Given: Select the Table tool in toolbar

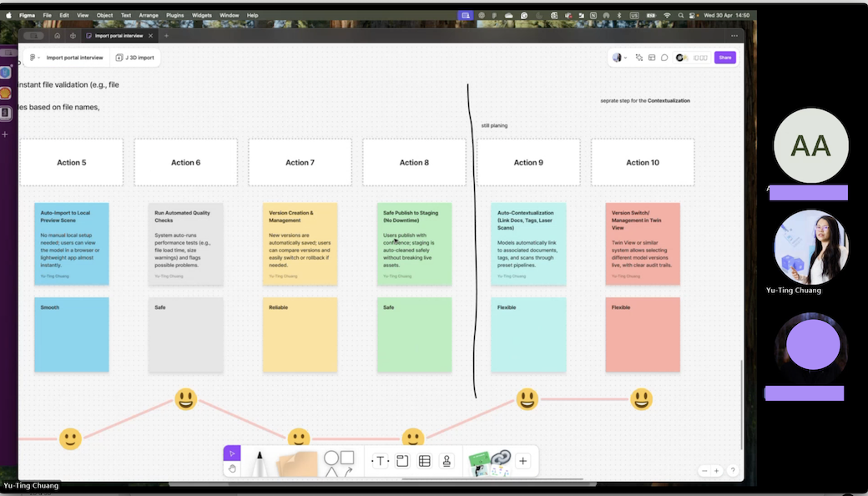Looking at the screenshot, I should tap(424, 461).
